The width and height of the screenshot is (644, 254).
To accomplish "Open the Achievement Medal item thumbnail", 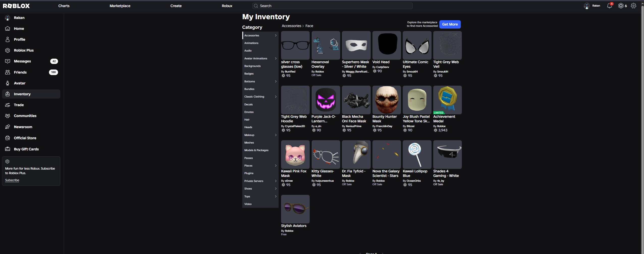I will click(x=447, y=100).
